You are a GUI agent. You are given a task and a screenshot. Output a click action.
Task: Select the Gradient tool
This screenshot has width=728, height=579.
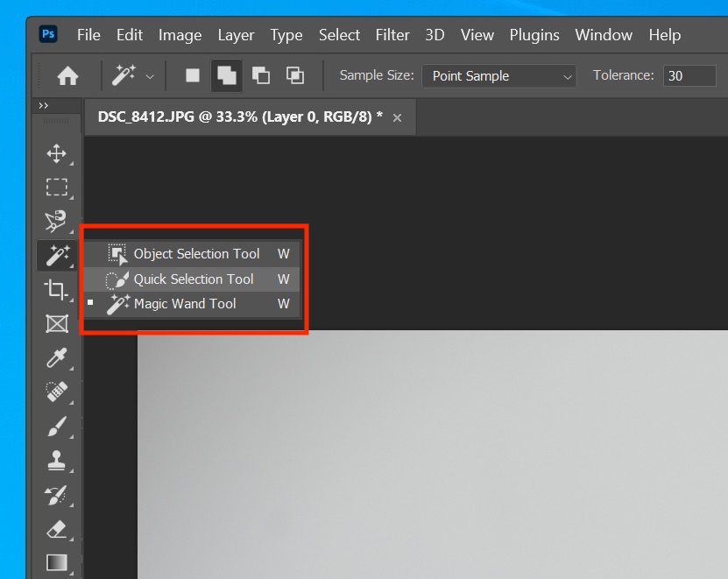tap(57, 562)
